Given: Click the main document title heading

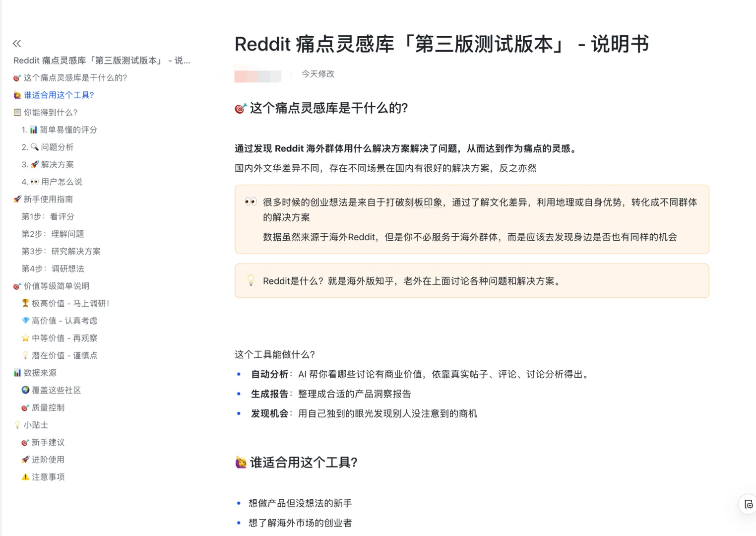Looking at the screenshot, I should (x=441, y=44).
